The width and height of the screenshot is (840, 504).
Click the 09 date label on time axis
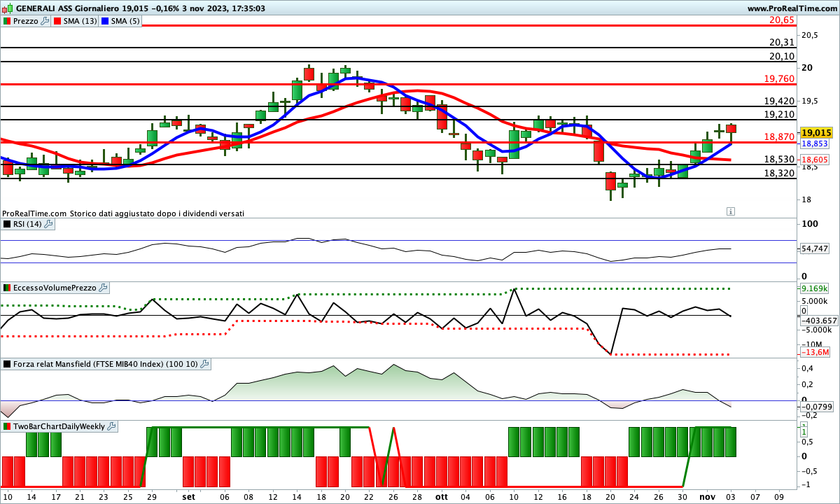[x=779, y=496]
